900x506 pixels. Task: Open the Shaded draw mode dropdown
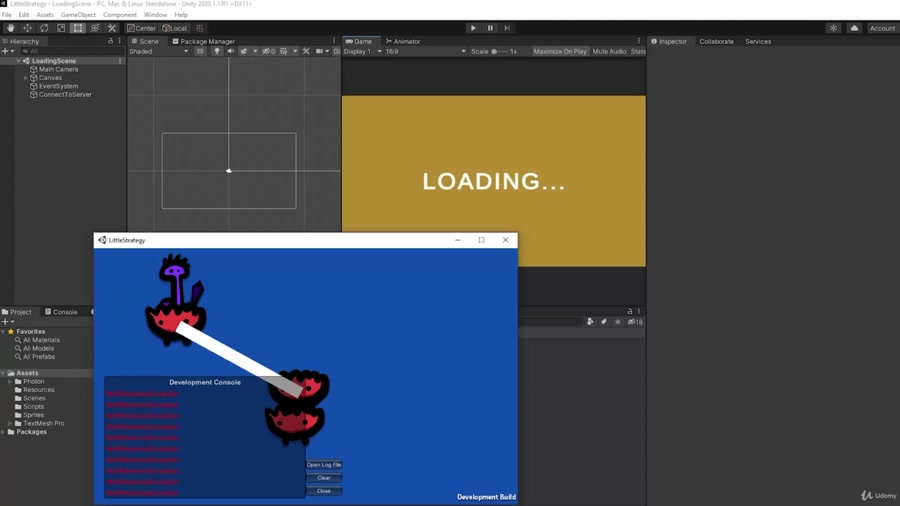(158, 51)
